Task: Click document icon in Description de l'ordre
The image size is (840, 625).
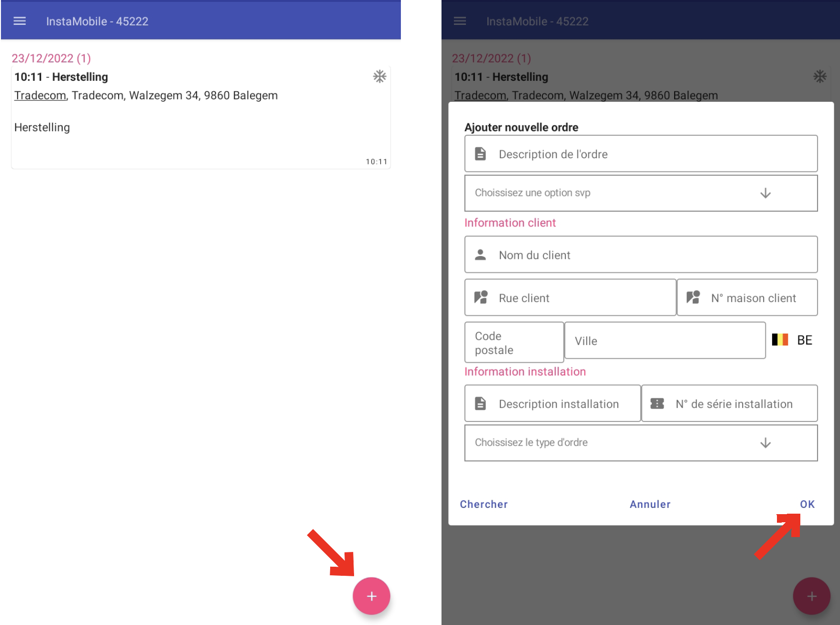Action: [480, 154]
